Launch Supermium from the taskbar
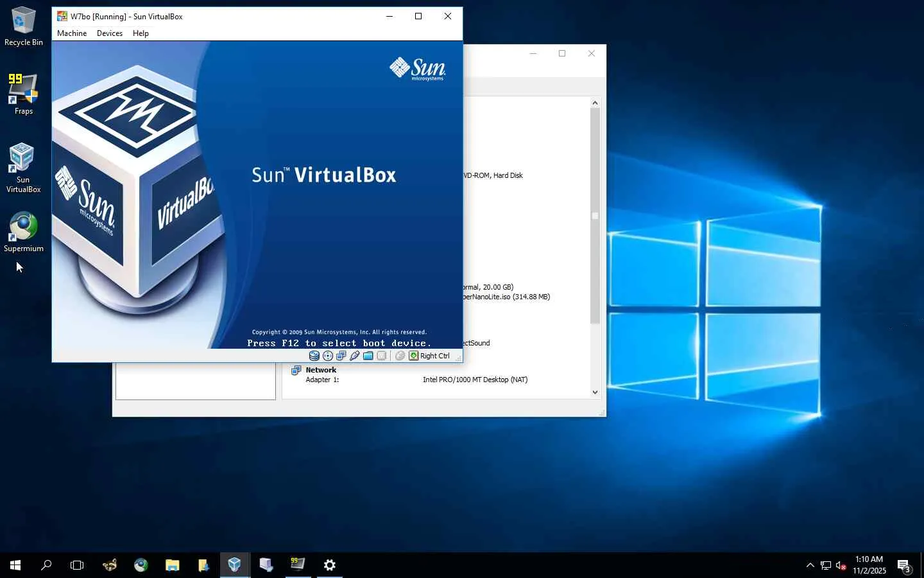 [x=141, y=565]
